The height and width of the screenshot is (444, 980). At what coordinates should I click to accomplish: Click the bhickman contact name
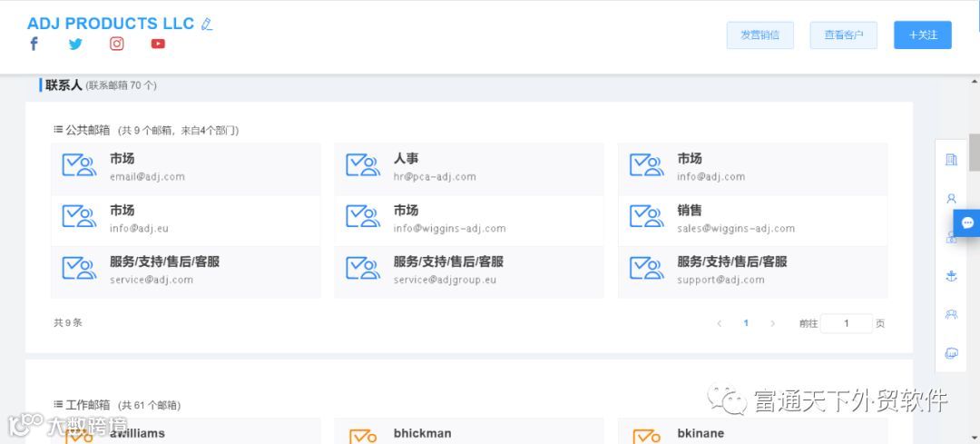click(x=423, y=433)
